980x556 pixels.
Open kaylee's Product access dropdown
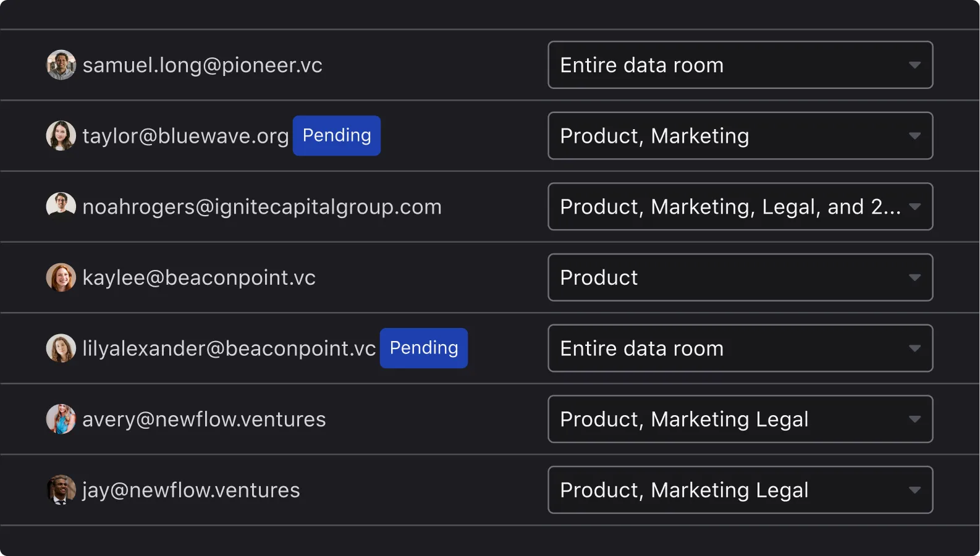(x=740, y=277)
